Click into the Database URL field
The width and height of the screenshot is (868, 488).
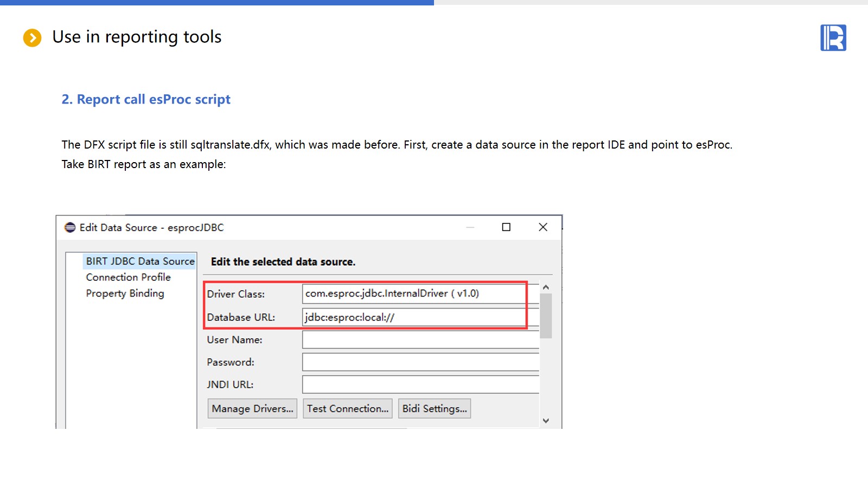pos(413,317)
